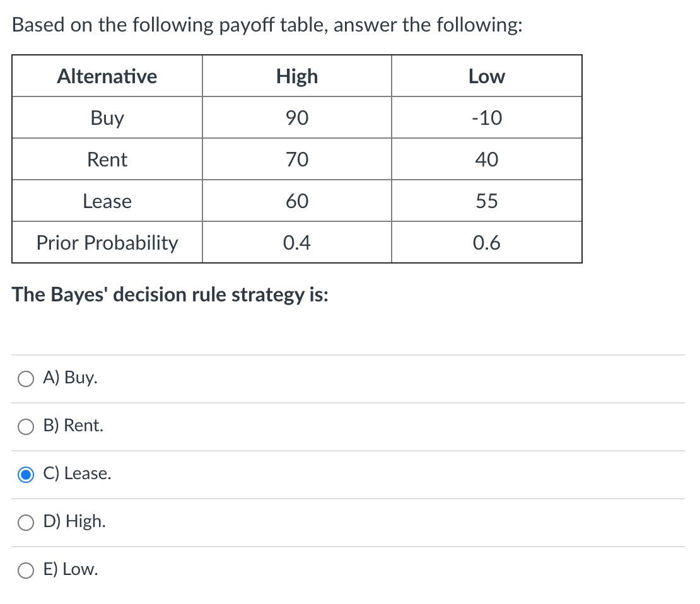Click the payoff value 90 cell
This screenshot has height=604, width=700.
point(297,118)
